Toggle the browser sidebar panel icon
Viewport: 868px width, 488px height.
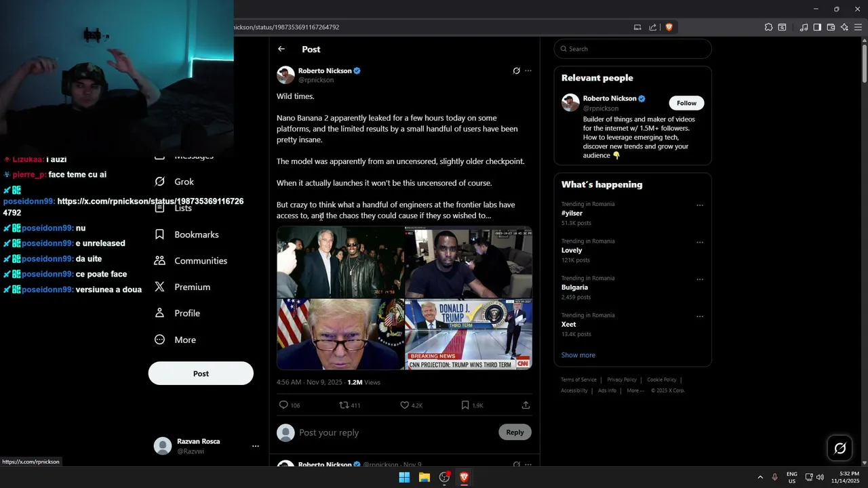[x=817, y=27]
